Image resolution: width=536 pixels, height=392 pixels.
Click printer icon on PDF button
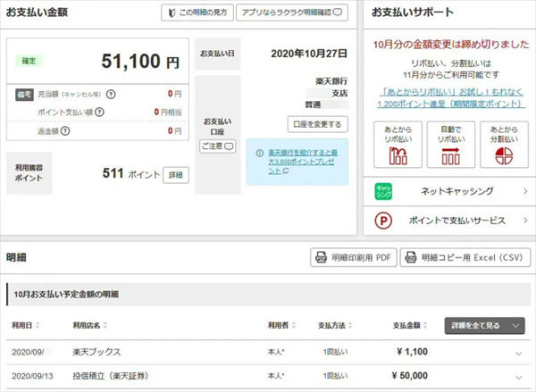321,257
